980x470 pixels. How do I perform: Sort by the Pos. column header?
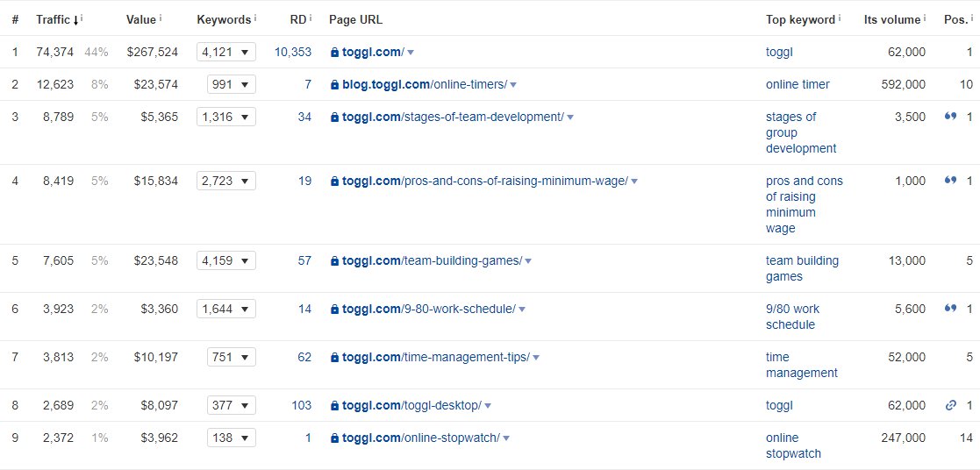956,19
